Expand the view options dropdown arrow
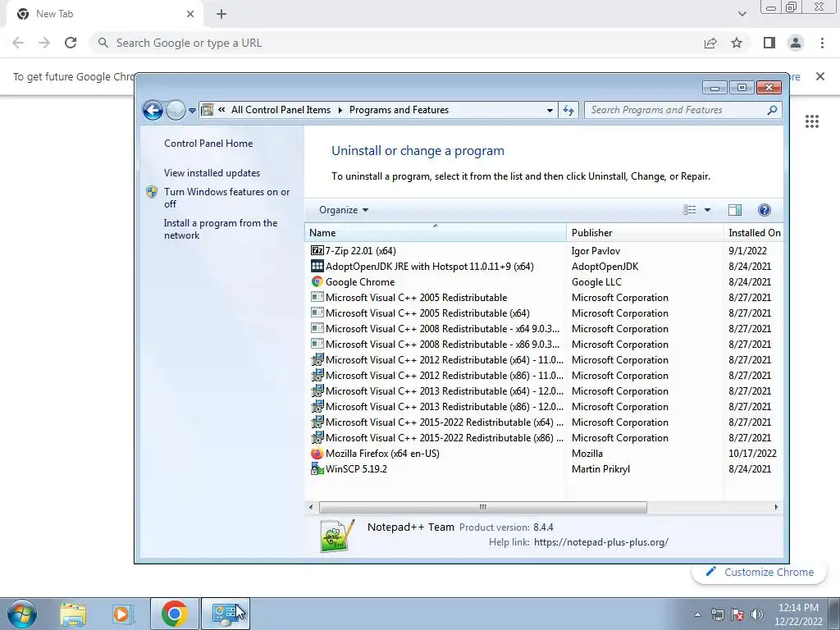Image resolution: width=840 pixels, height=630 pixels. click(x=707, y=210)
